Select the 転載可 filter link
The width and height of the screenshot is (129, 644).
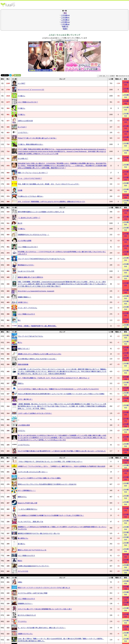coord(65,29)
